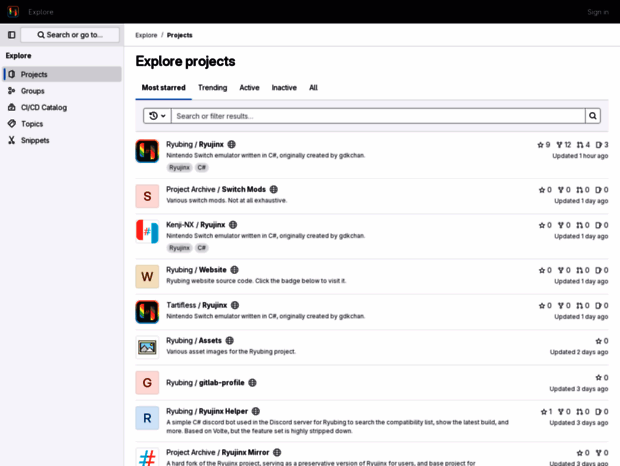Click Explore in the top bar
620x466 pixels.
click(41, 12)
